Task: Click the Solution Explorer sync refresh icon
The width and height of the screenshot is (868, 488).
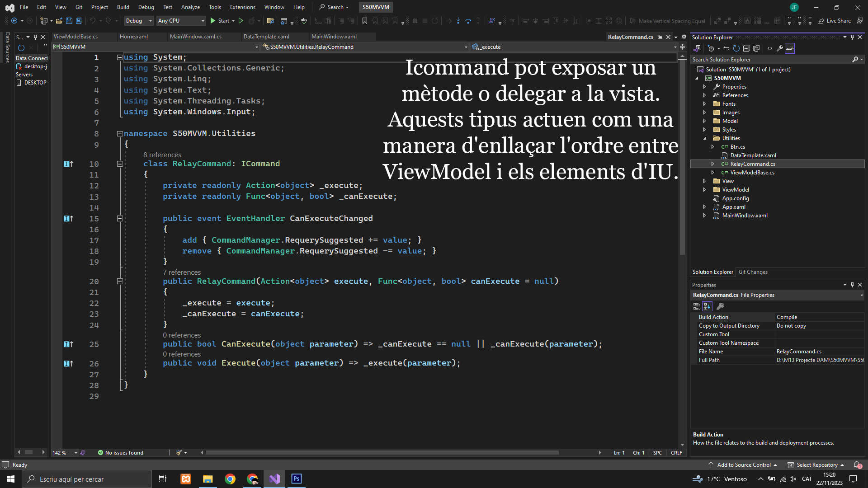Action: 736,48
